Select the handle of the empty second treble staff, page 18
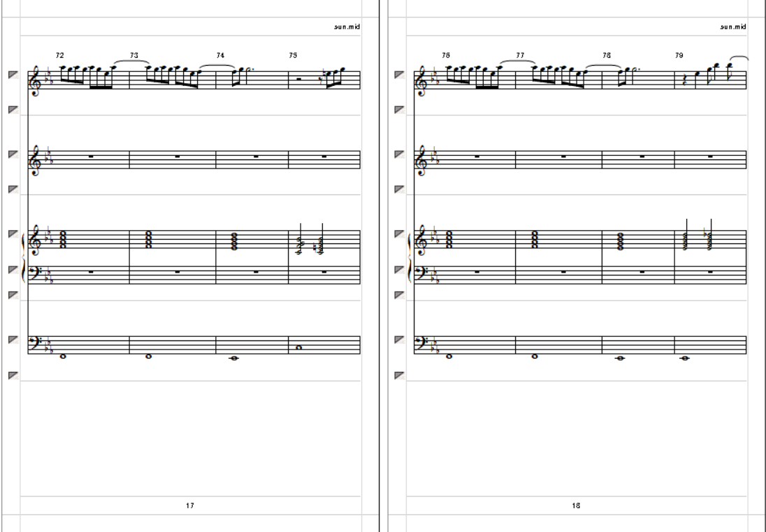 [x=400, y=154]
